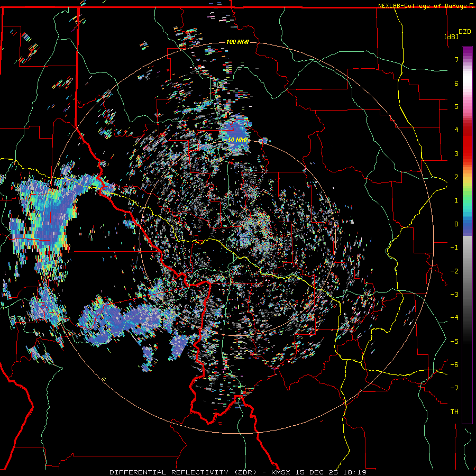Screen dimensions: 476x476
Task: Pick the -4 label on the scale
Action: [x=454, y=318]
